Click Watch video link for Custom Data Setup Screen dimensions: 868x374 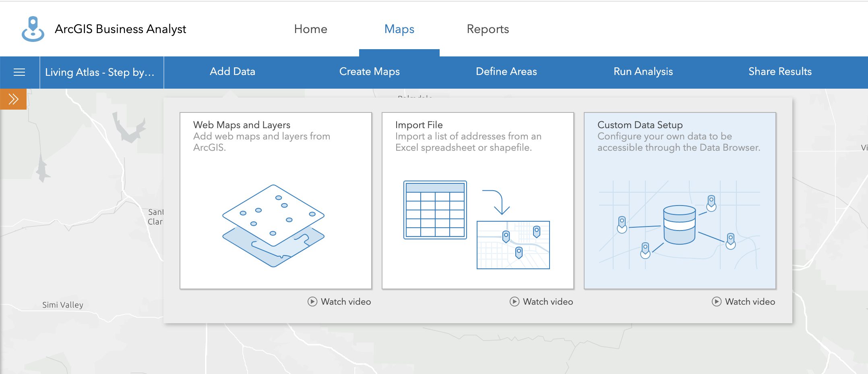pyautogui.click(x=750, y=301)
